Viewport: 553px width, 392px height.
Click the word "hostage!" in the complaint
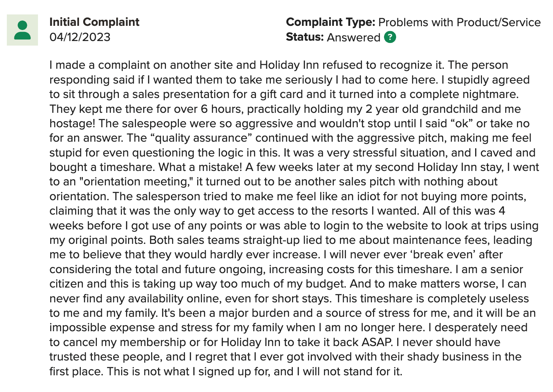tap(72, 123)
